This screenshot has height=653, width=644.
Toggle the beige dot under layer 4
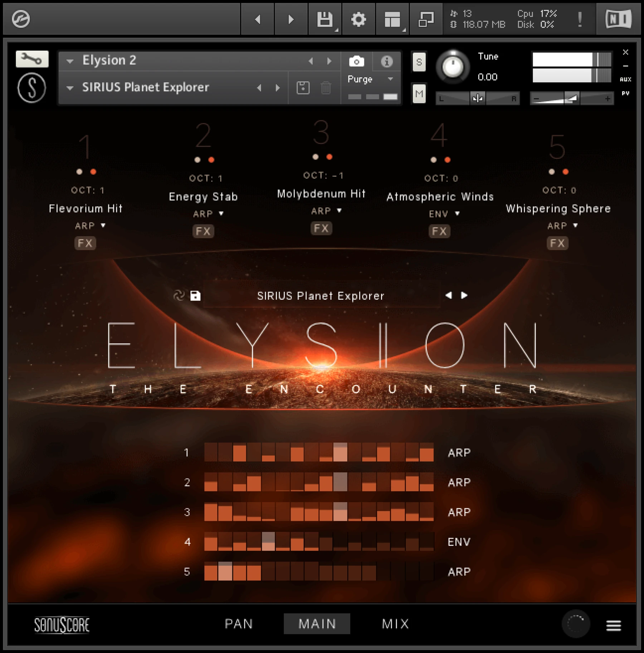pyautogui.click(x=433, y=160)
